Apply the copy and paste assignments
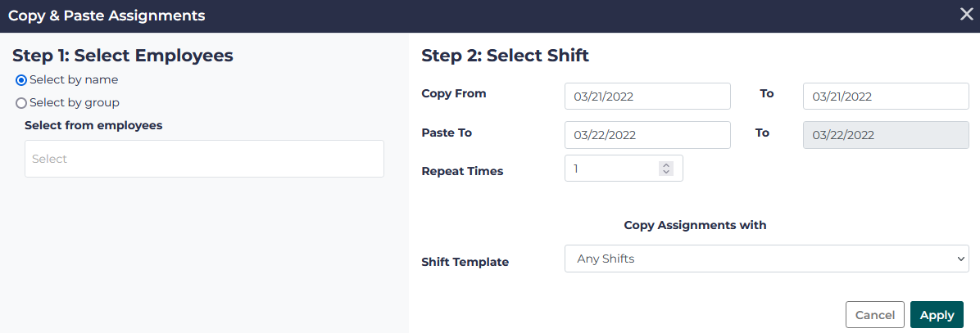This screenshot has width=980, height=333. point(937,315)
